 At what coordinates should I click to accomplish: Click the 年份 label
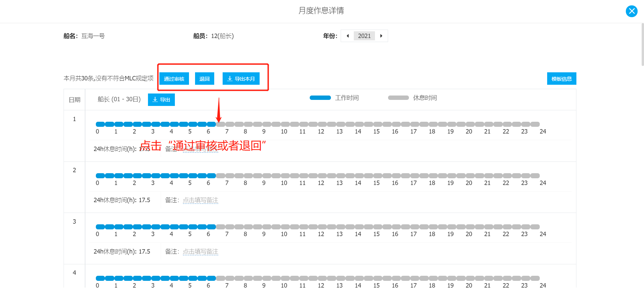(330, 36)
